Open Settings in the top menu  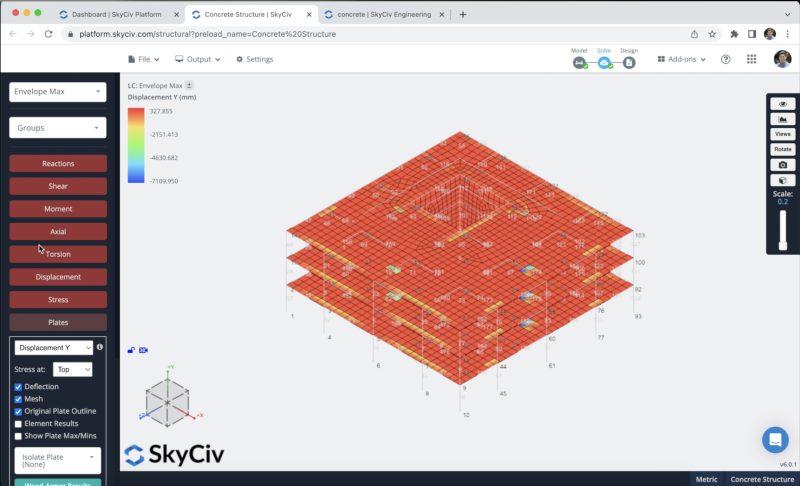click(x=255, y=59)
